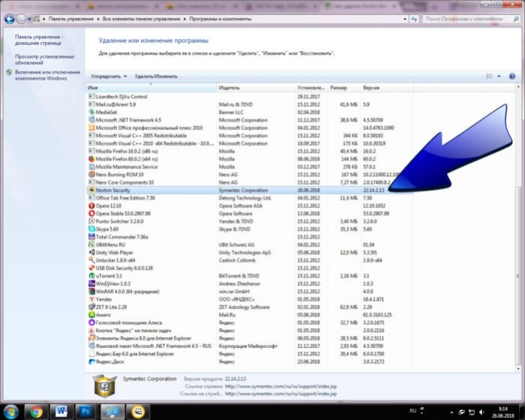
Task: Open the Упорядочить dropdown menu
Action: [x=109, y=77]
